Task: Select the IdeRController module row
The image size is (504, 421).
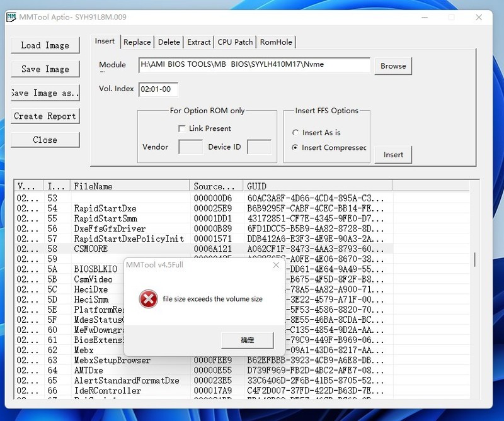Action: click(203, 391)
